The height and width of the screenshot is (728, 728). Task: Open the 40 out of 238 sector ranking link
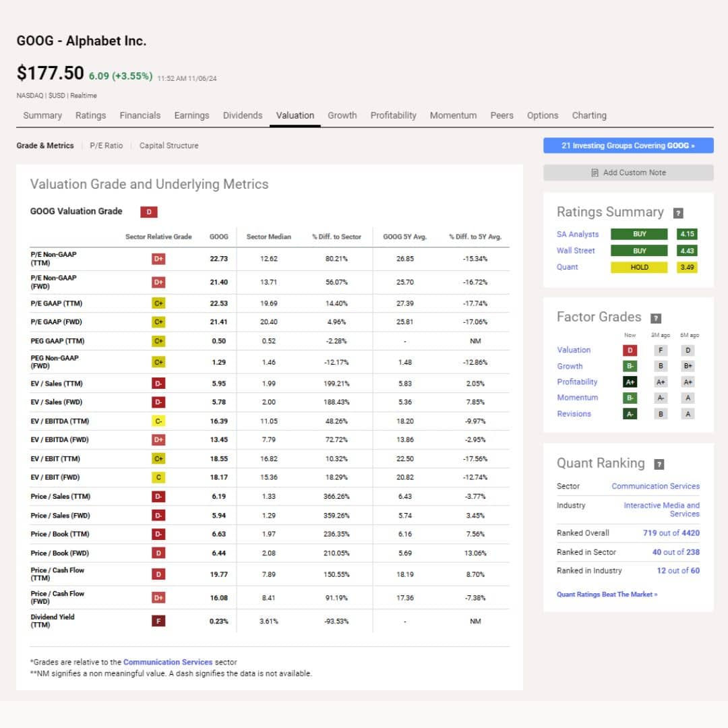675,552
